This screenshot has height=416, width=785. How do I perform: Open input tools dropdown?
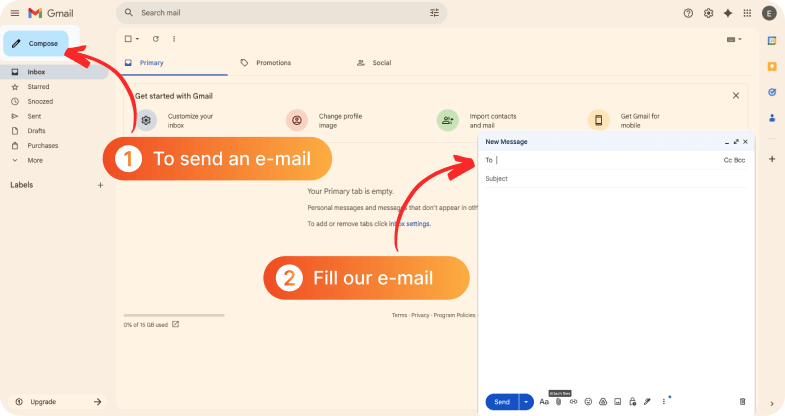pos(734,39)
